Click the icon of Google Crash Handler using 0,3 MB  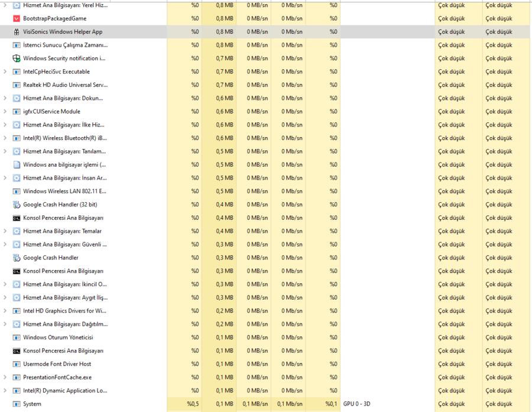point(17,258)
